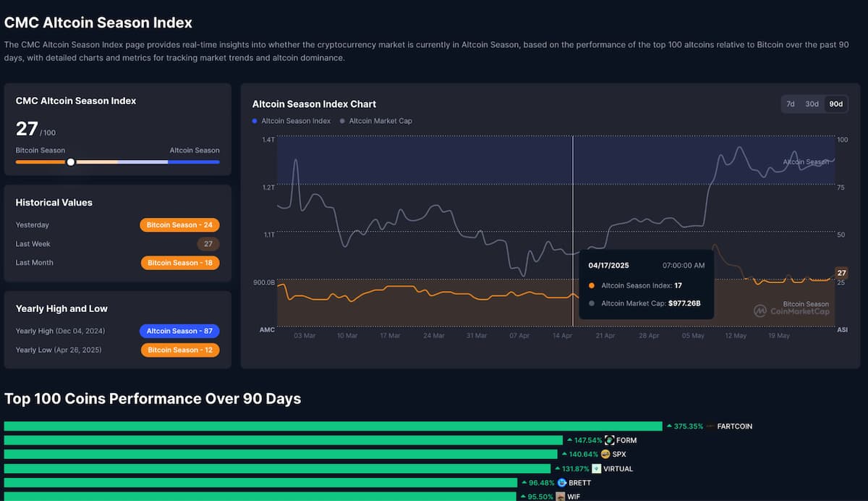Click the 21 Apr date on chart axis

click(605, 336)
